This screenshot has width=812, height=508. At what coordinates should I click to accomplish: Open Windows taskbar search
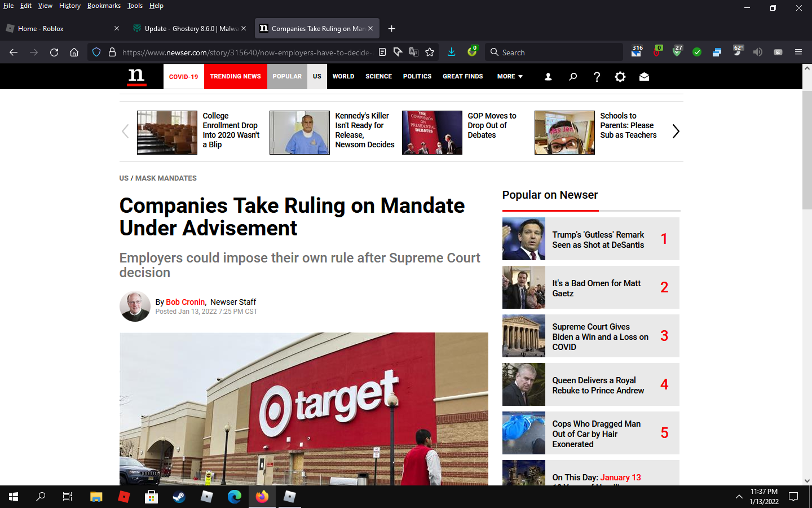click(x=41, y=497)
